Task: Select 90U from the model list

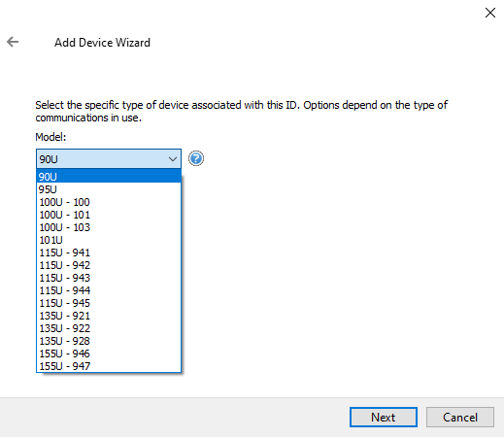Action: [x=109, y=177]
